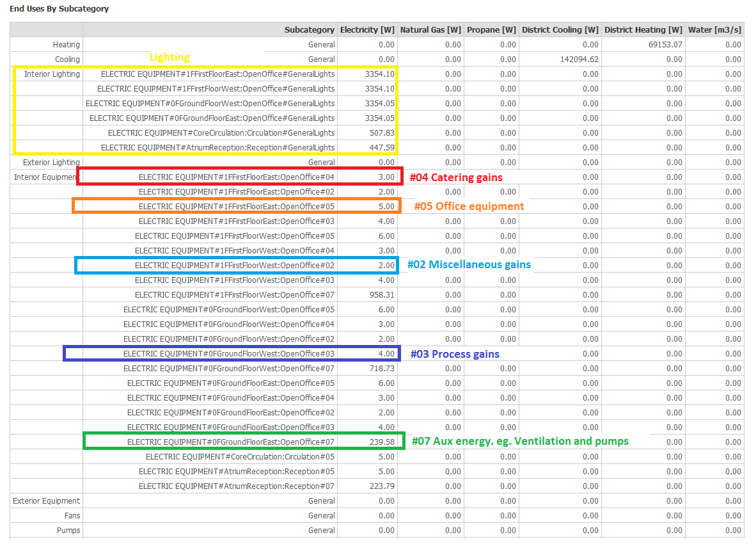Click the Exterior Equipment row label

click(x=47, y=501)
